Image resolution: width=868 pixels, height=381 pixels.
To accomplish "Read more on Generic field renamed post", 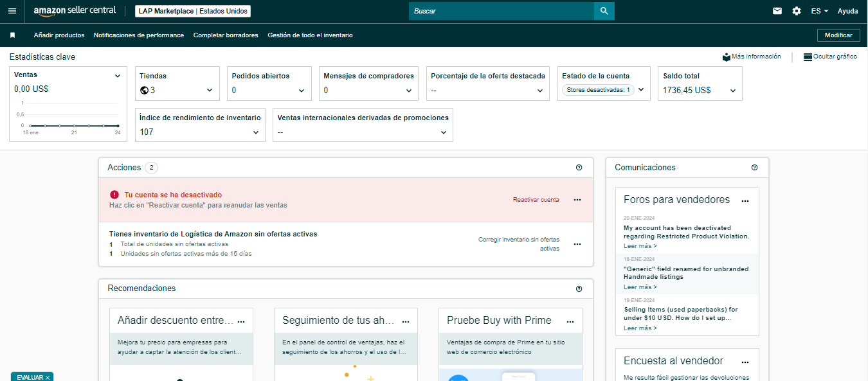I will coord(640,287).
